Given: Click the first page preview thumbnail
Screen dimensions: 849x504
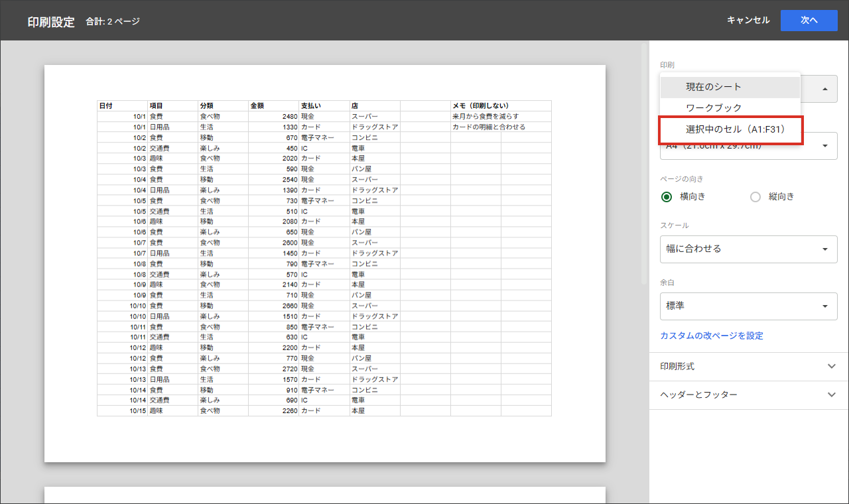Looking at the screenshot, I should (325, 263).
